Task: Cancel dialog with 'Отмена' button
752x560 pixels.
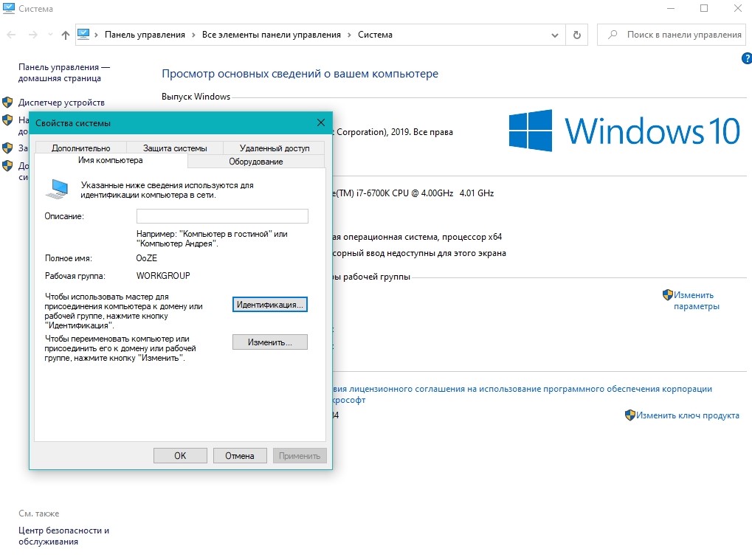Action: (240, 455)
